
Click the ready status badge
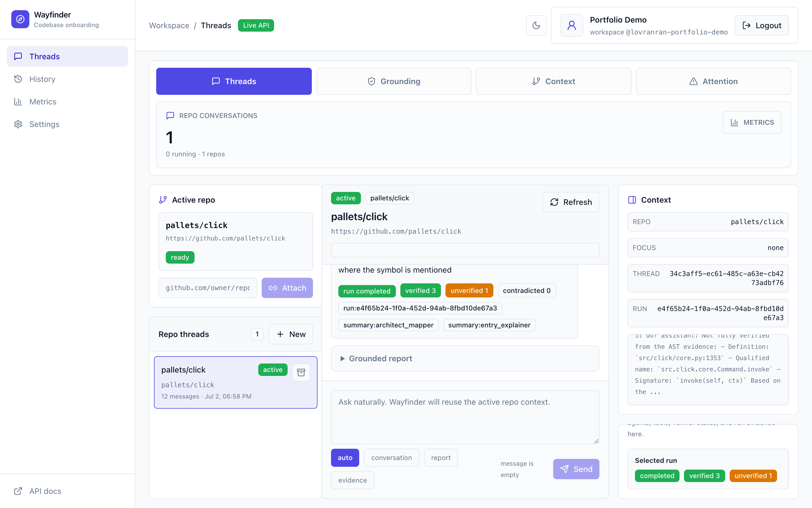tap(180, 257)
